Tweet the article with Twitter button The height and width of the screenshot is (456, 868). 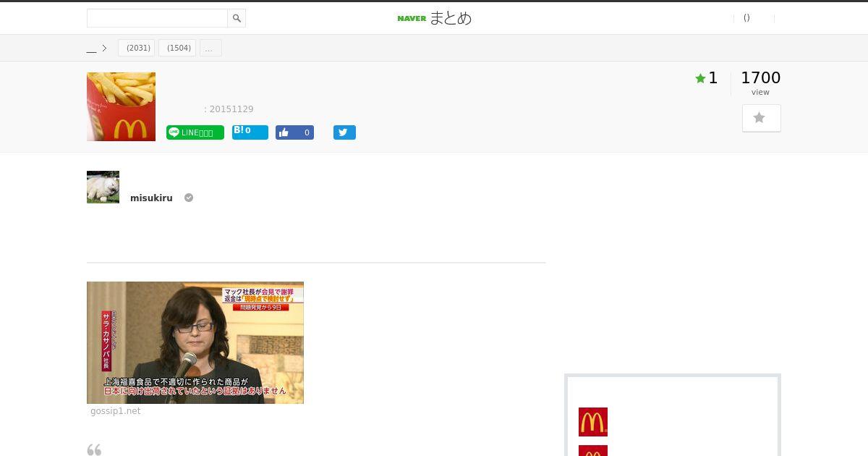(344, 132)
